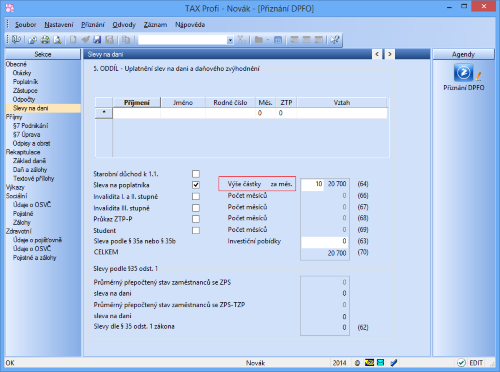The width and height of the screenshot is (500, 372).
Task: Click the blue floppy disk save icon
Action: [x=97, y=40]
